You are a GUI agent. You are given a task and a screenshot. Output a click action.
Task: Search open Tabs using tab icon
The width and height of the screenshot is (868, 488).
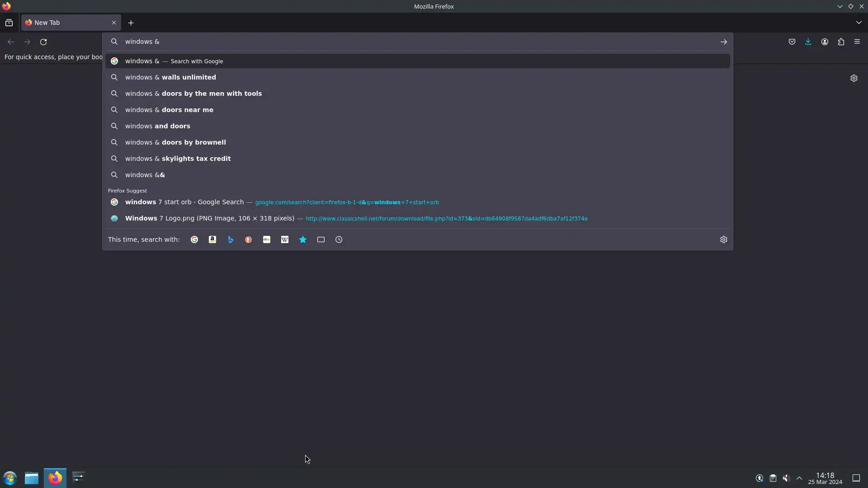click(321, 239)
